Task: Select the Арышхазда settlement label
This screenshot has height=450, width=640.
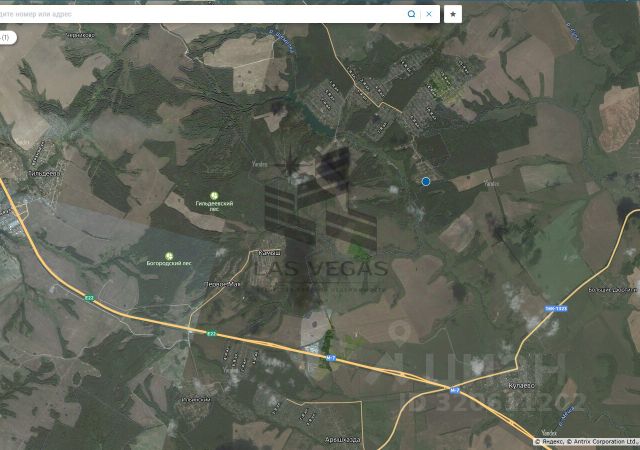Action: (342, 440)
